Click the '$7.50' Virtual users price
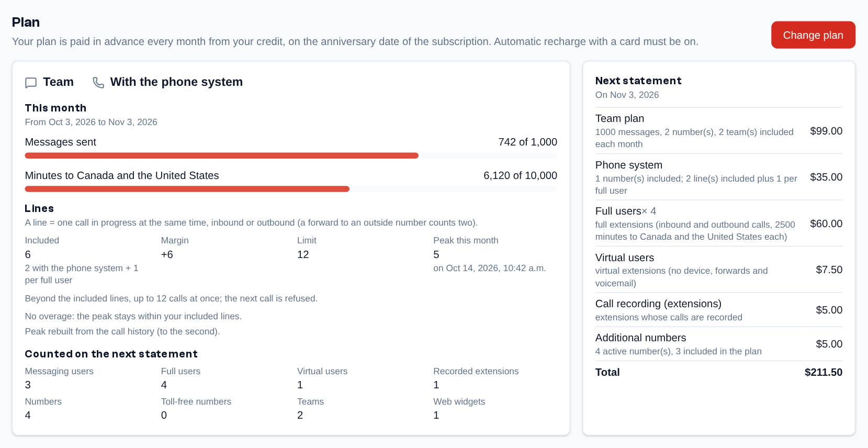The width and height of the screenshot is (868, 448). tap(829, 270)
